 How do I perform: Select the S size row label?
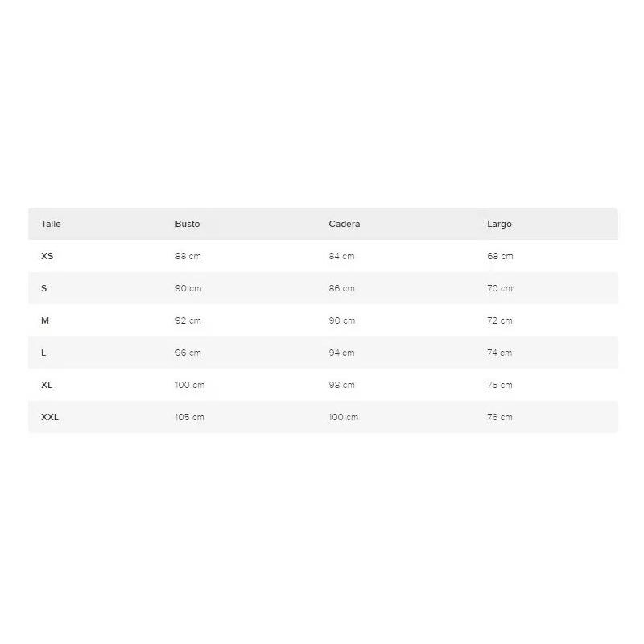(44, 288)
